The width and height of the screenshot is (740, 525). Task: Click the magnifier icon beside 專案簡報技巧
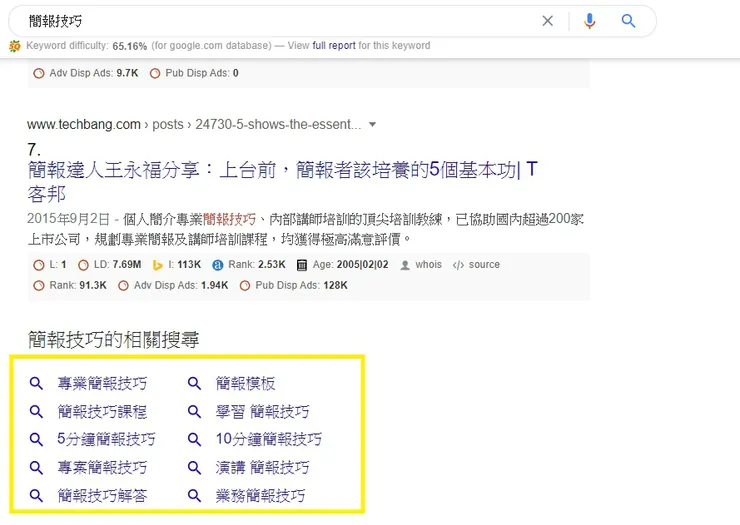[x=36, y=468]
